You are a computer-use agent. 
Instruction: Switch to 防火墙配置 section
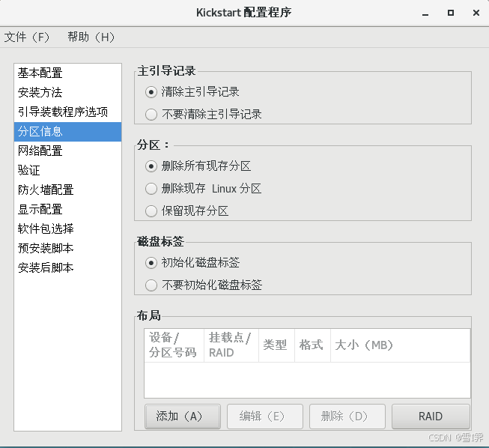(67, 190)
